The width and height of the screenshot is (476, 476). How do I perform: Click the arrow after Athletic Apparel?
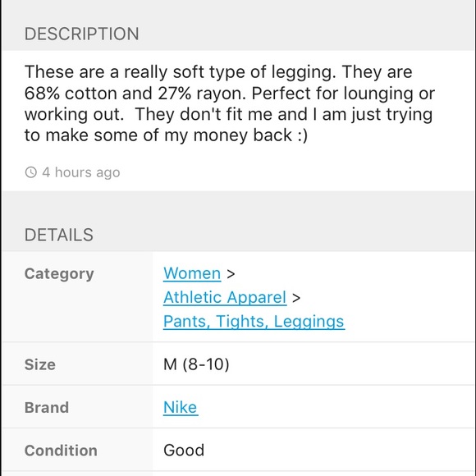coord(296,298)
